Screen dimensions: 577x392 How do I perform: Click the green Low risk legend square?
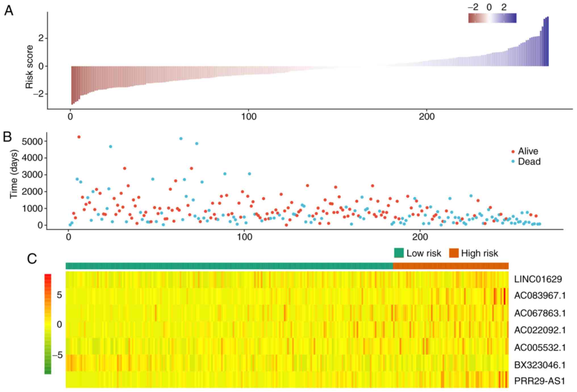tap(399, 253)
